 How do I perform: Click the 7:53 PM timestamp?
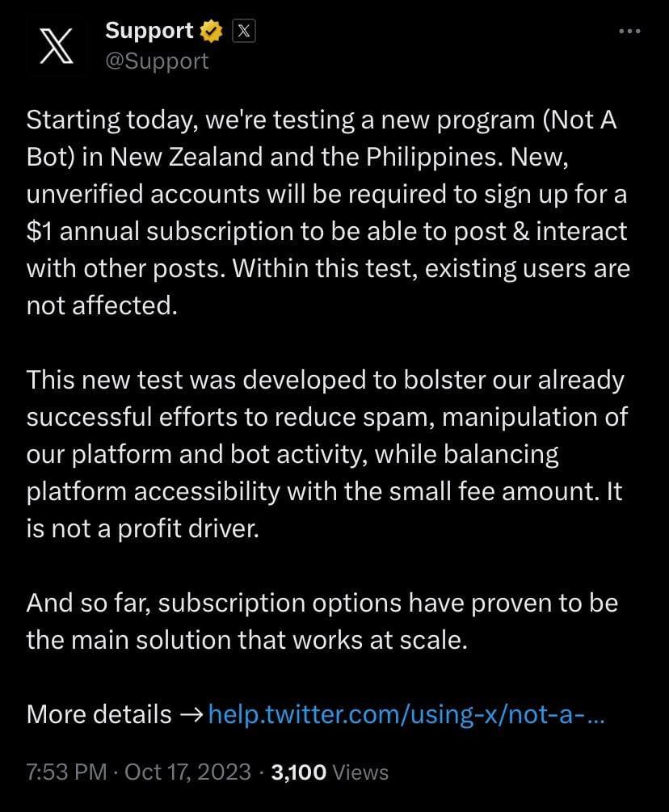[66, 772]
